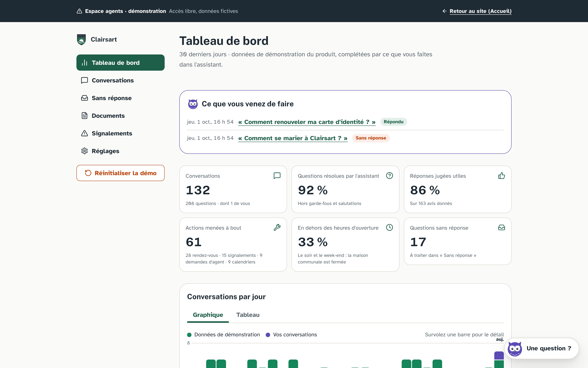The width and height of the screenshot is (588, 368).
Task: Click the bar chart icon in Tableau de bord
Action: coord(85,63)
